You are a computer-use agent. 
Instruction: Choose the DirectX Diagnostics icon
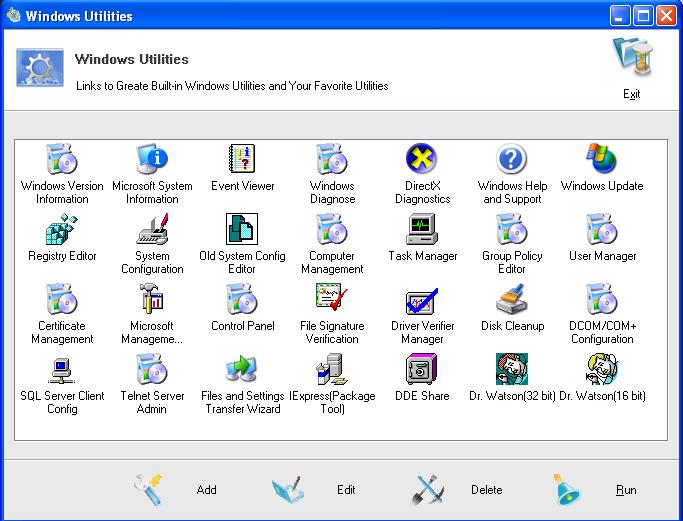[x=422, y=158]
